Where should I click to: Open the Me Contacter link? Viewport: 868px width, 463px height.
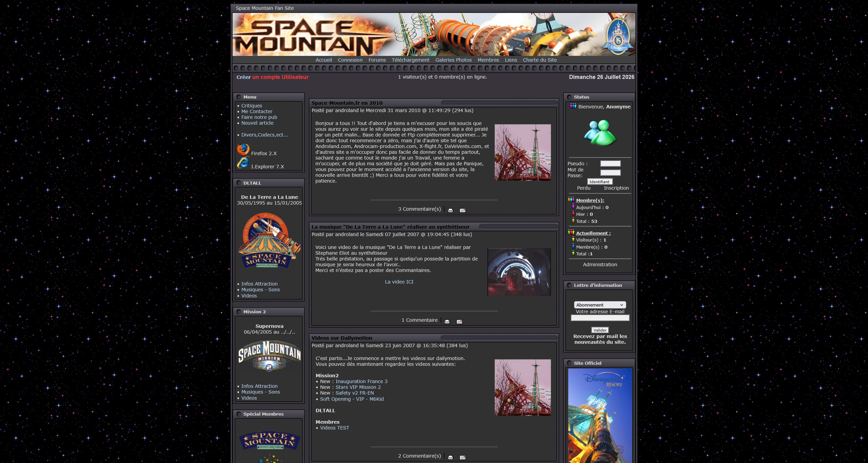tap(257, 111)
